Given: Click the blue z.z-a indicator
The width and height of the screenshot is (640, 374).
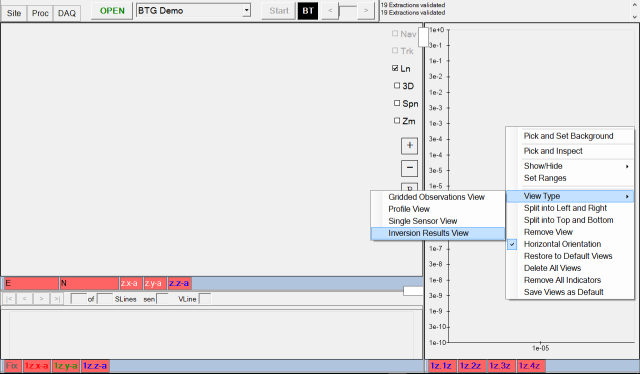Looking at the screenshot, I should coord(180,283).
